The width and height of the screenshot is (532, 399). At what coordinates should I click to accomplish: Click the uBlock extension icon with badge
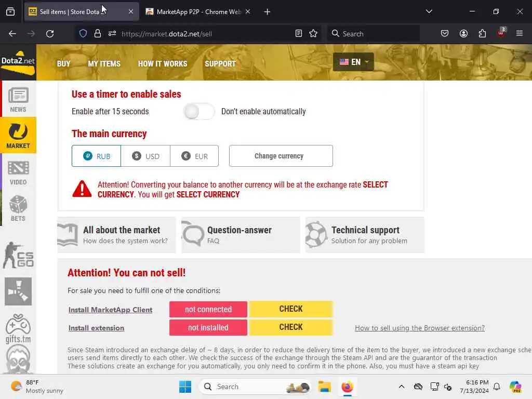(501, 33)
